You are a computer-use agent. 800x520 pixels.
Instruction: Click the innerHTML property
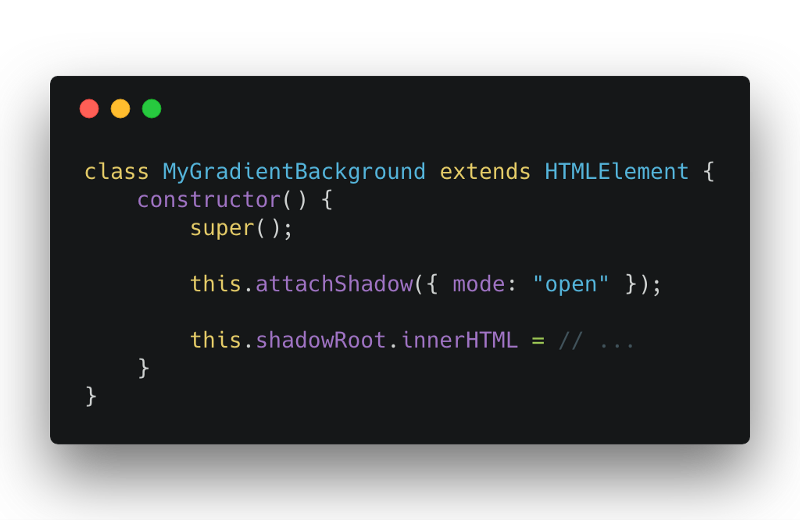pyautogui.click(x=459, y=340)
